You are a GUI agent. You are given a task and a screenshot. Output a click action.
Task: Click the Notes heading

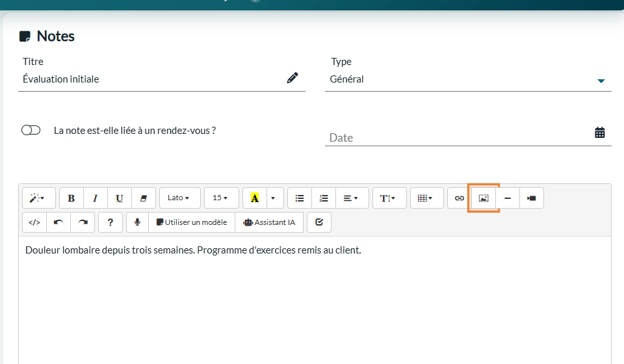(x=56, y=36)
